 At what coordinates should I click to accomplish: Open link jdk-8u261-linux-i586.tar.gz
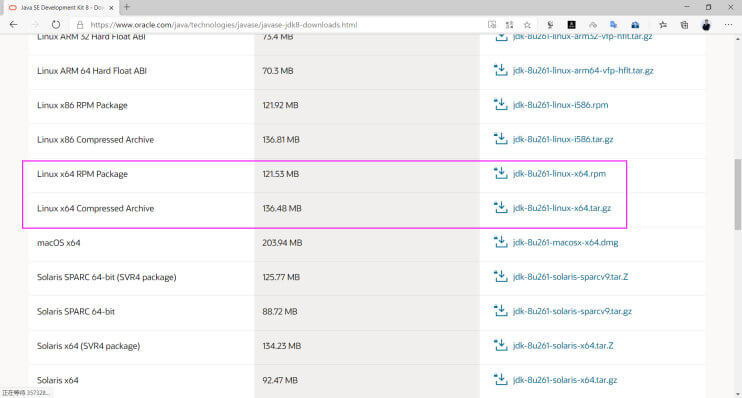[563, 140]
